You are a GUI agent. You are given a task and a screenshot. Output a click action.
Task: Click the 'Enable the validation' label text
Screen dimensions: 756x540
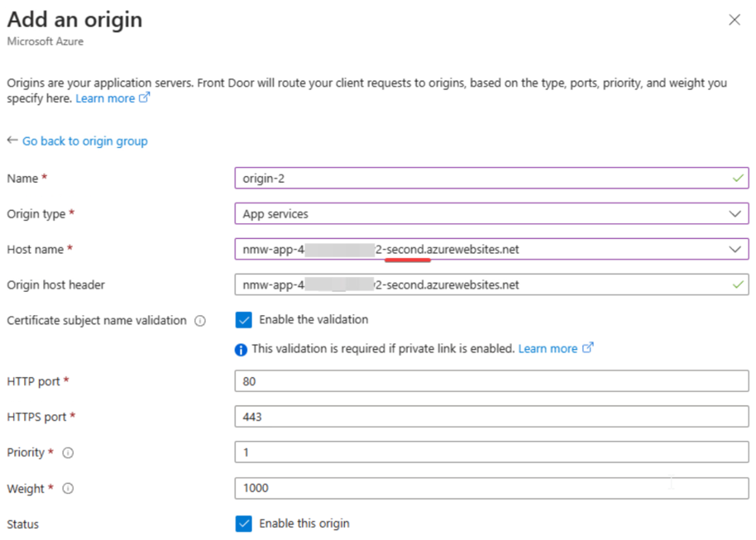[313, 320]
